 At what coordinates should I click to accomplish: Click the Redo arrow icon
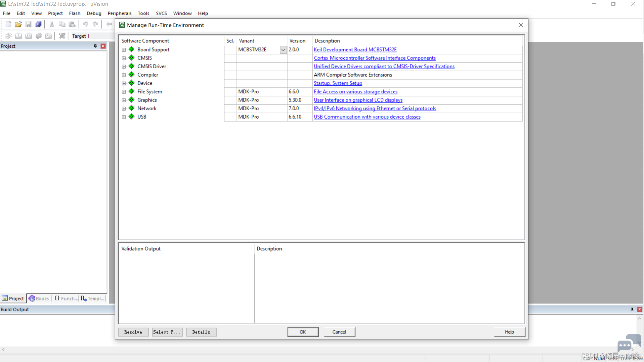[x=95, y=24]
